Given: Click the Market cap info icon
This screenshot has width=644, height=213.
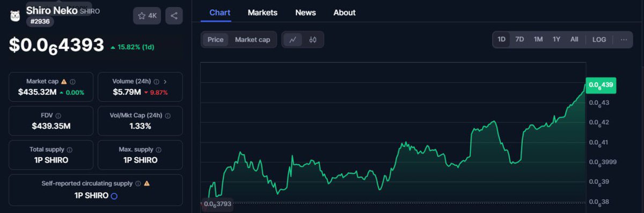Looking at the screenshot, I should (x=72, y=82).
